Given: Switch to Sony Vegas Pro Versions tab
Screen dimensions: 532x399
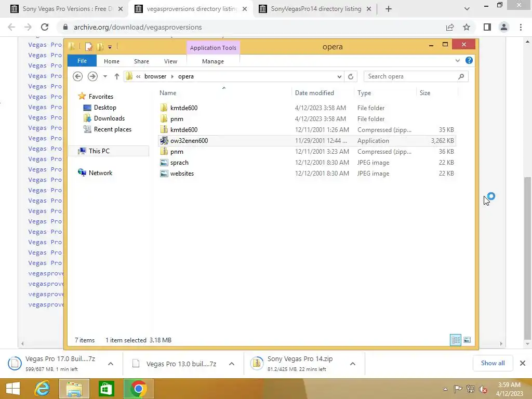Looking at the screenshot, I should (67, 9).
